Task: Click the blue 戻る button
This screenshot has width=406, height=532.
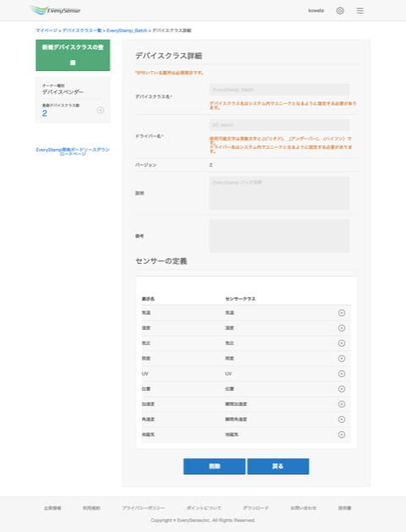Action: pyautogui.click(x=278, y=466)
